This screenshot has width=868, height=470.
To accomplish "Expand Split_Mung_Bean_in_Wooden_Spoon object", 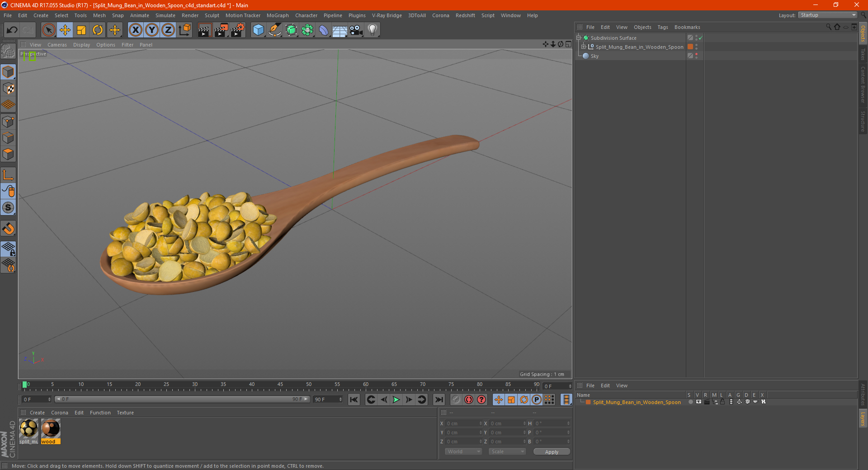I will [x=584, y=47].
